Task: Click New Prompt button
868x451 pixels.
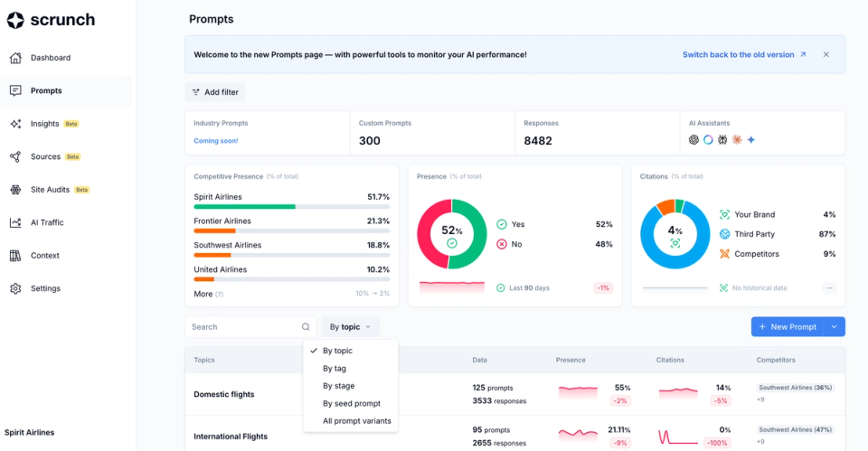Action: 788,327
